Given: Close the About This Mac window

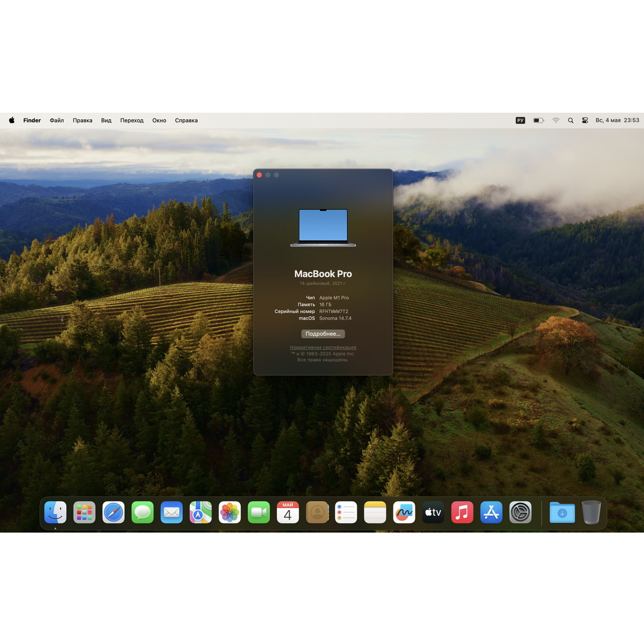Looking at the screenshot, I should click(x=259, y=175).
